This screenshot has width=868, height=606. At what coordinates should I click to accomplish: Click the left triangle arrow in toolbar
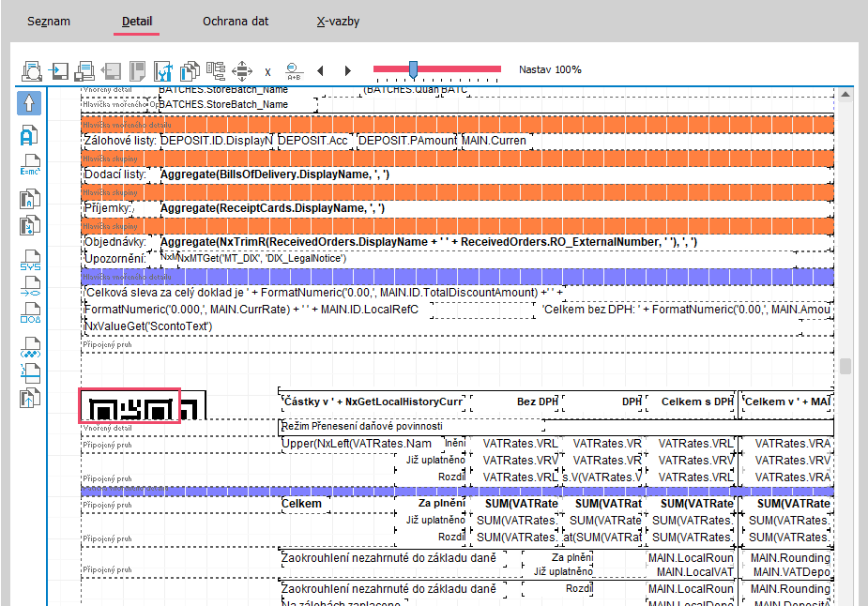click(320, 70)
